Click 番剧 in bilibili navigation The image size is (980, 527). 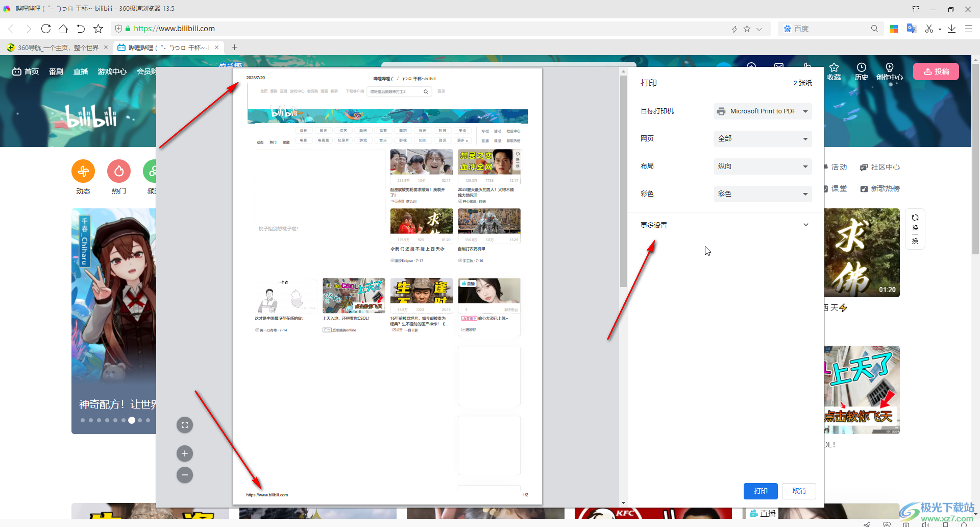[x=56, y=71]
